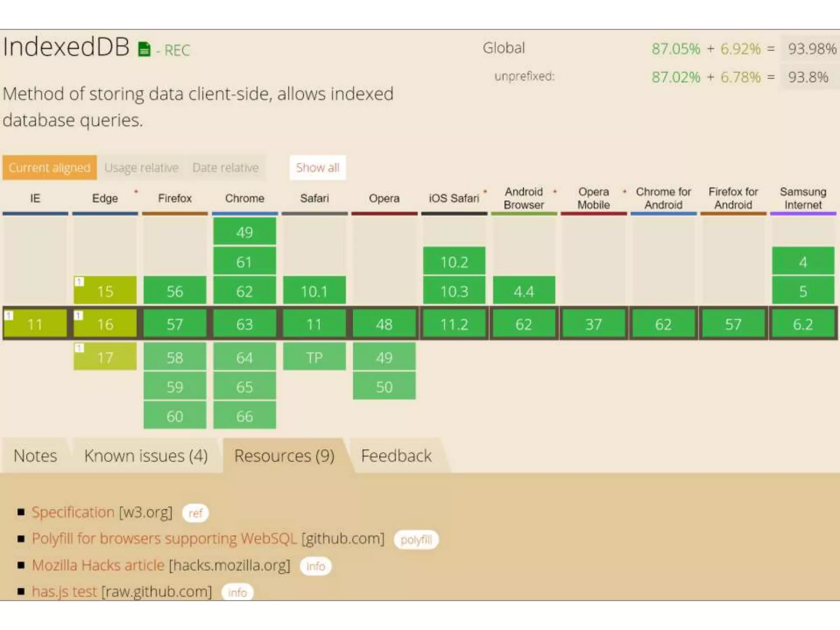Click the Chrome 65 version cell

coord(245,386)
